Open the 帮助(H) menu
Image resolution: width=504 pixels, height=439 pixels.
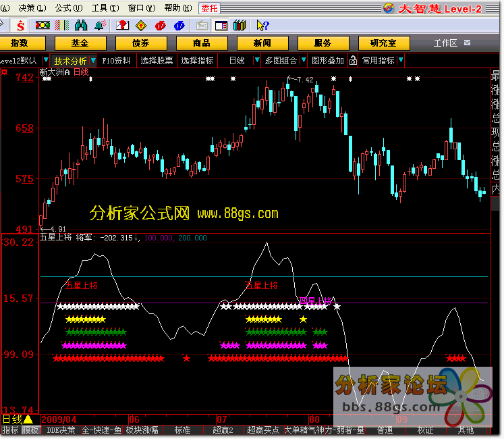177,7
